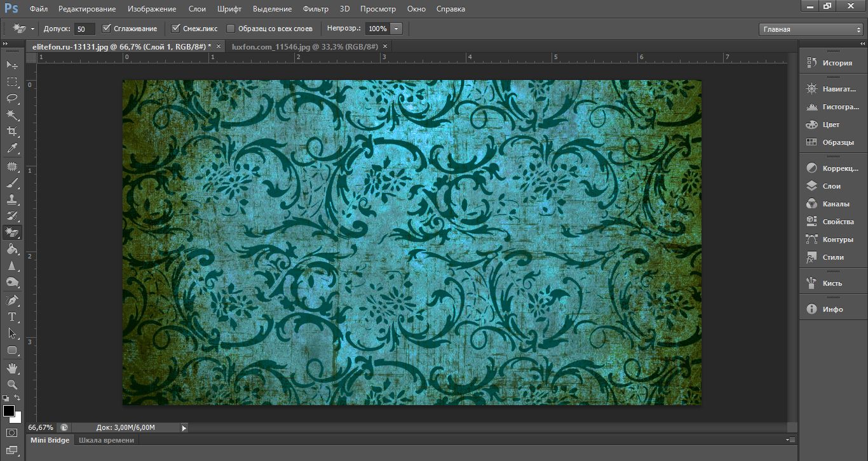
Task: Open the Кисть brush panel
Action: pos(833,283)
